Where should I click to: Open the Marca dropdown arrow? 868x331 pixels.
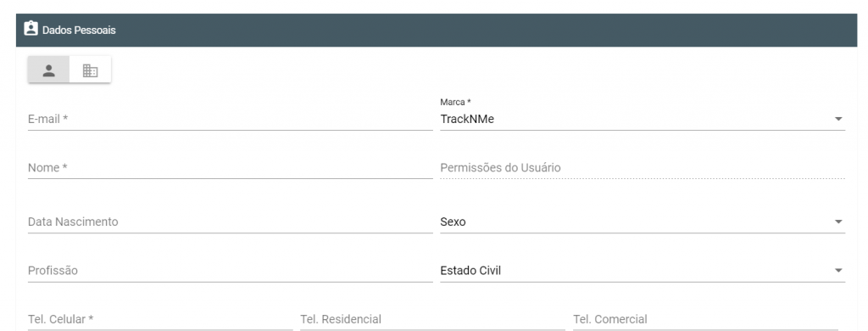click(x=838, y=119)
